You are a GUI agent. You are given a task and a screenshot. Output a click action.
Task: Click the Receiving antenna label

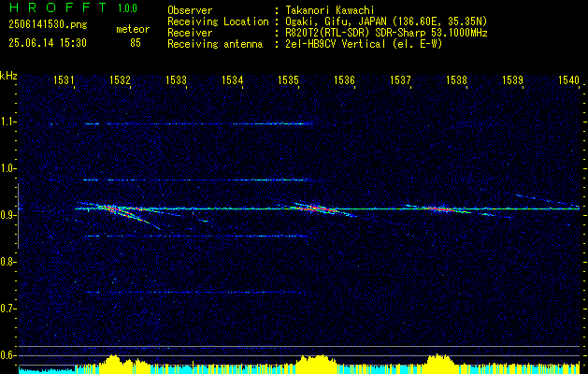pyautogui.click(x=215, y=44)
